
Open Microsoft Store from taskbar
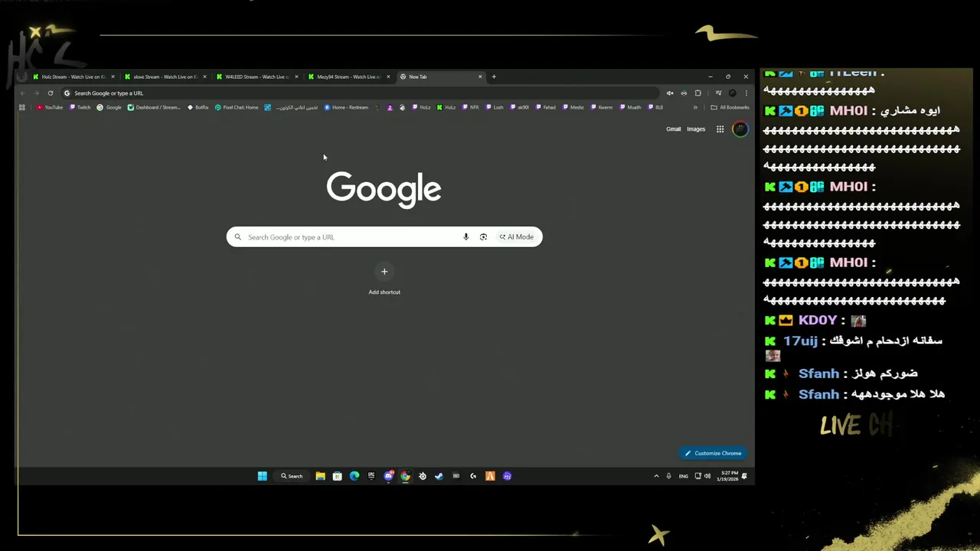coord(337,476)
